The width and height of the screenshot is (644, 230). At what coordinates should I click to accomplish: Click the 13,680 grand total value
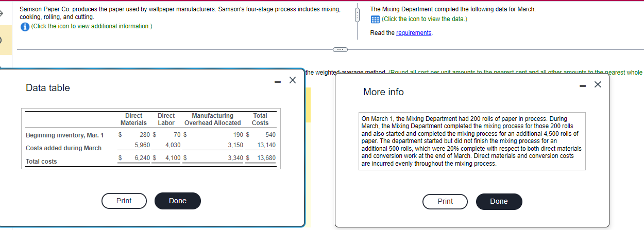pos(266,158)
